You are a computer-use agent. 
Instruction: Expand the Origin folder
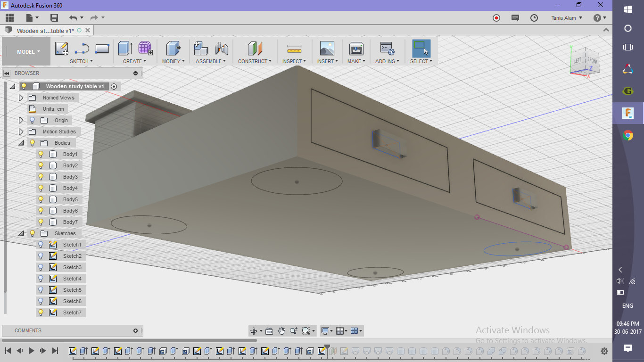(21, 120)
